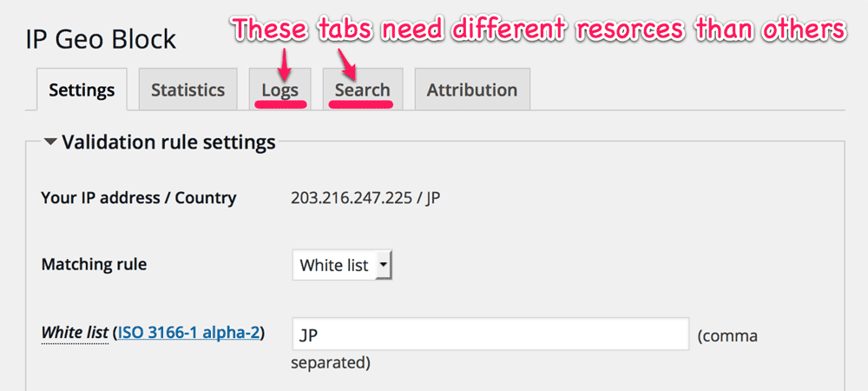This screenshot has height=391, width=868.
Task: Click the dotted-underlined White list label
Action: click(75, 333)
